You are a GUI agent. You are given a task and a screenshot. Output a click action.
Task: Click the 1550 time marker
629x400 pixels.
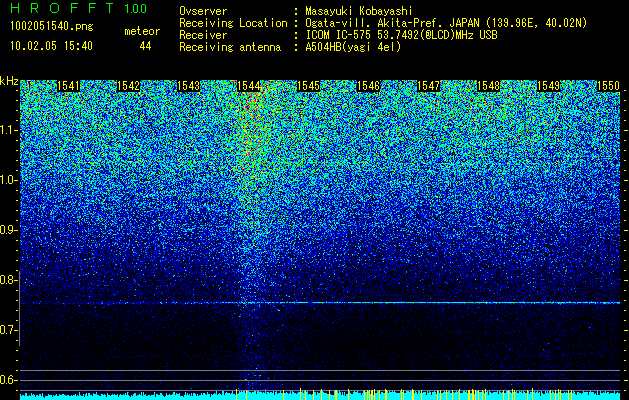click(609, 86)
